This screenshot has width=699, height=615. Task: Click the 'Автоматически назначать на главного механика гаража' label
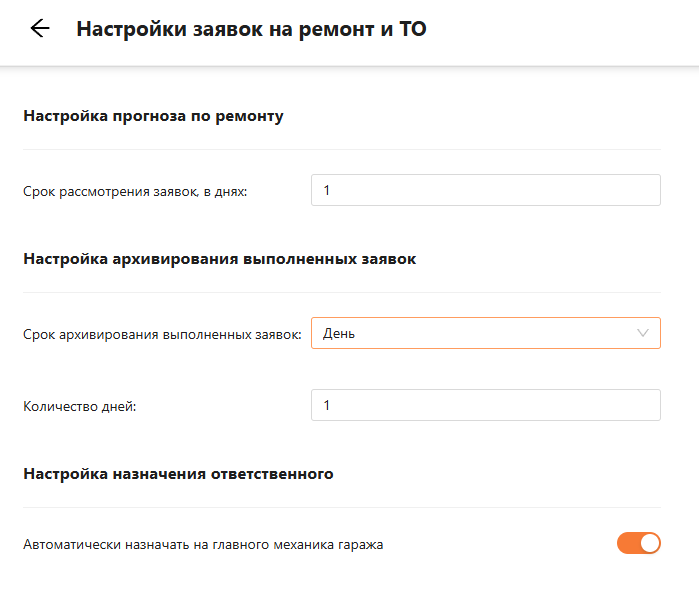(203, 545)
